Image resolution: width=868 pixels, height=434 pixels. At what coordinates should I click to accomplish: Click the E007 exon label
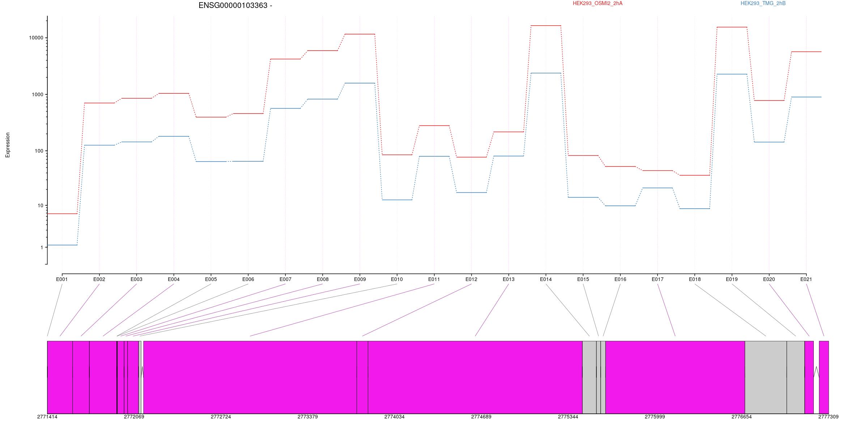pos(285,279)
